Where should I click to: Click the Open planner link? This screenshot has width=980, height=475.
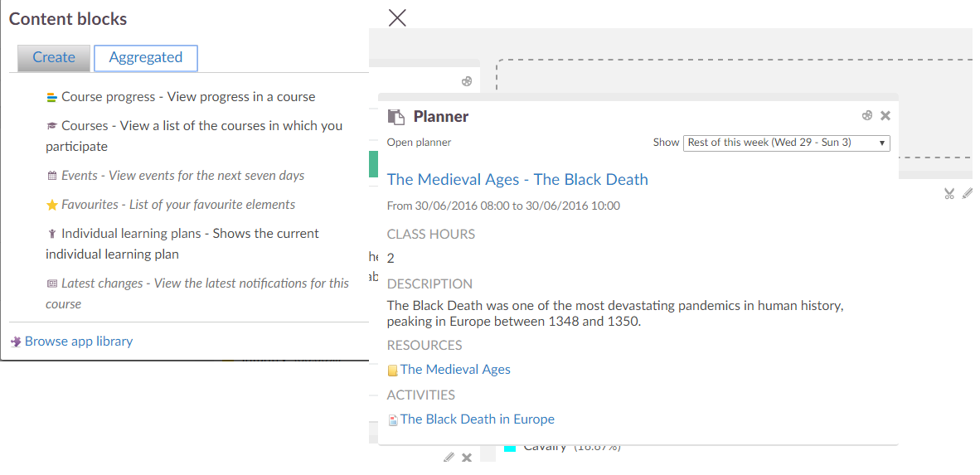[x=419, y=143]
